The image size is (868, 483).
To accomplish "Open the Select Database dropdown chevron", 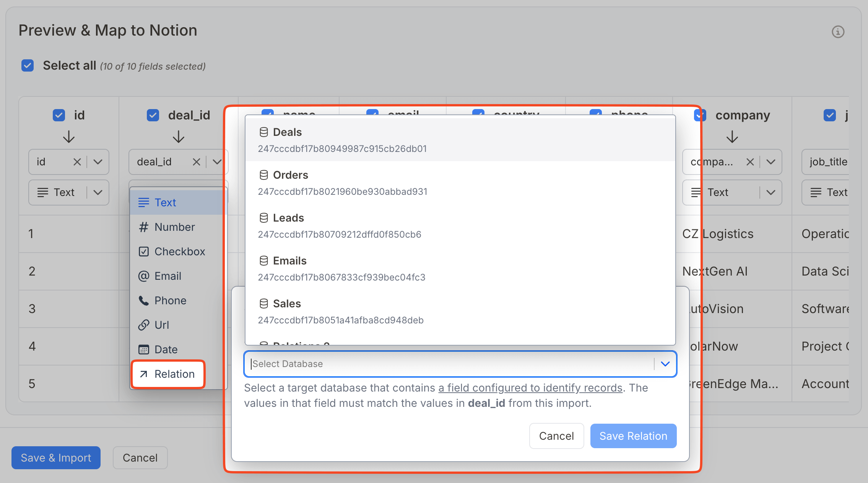I will 665,364.
